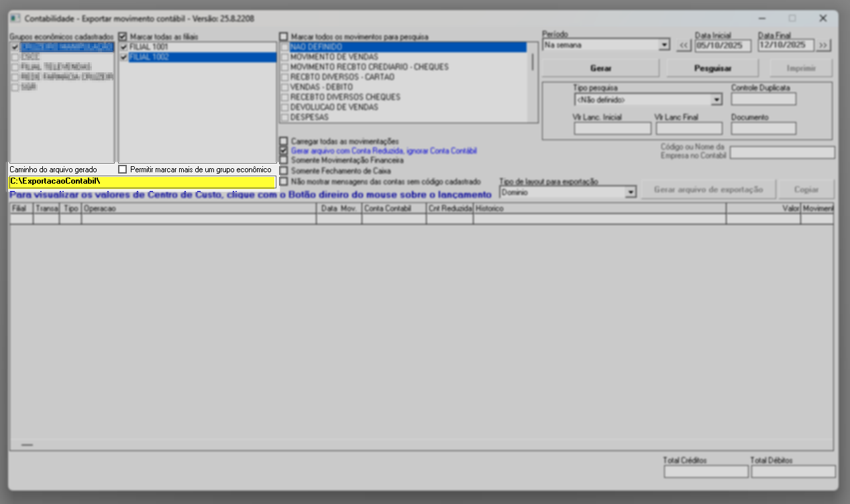Screen dimensions: 850x504
Task: Toggle 'Marcar todas as filiais' checkbox
Action: click(123, 36)
